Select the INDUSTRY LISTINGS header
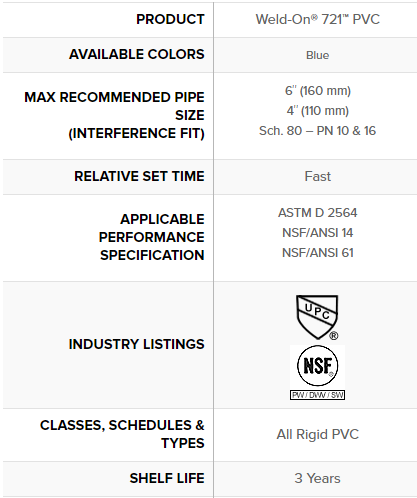Screen dimensions: 417x498 (137, 344)
